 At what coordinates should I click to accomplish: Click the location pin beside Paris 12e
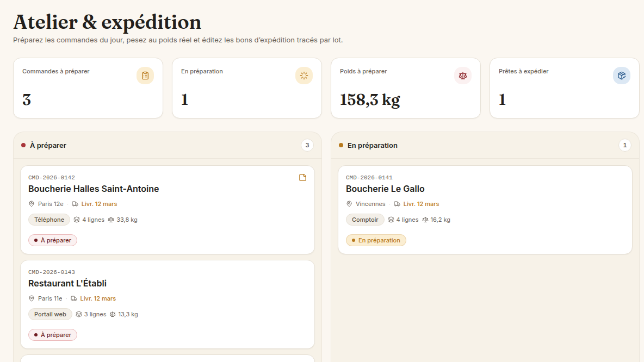coord(32,204)
